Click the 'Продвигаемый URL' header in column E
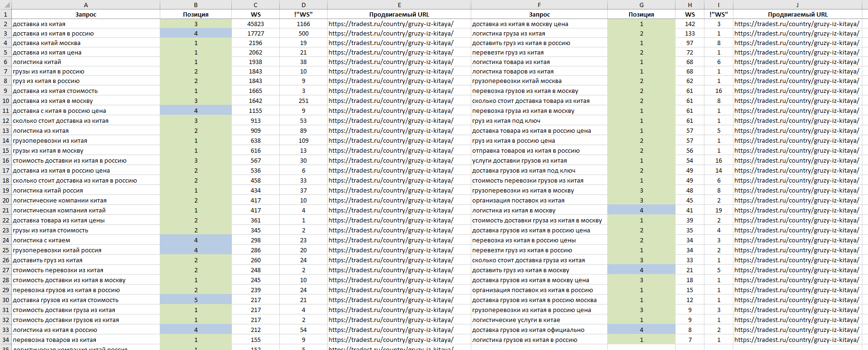The height and width of the screenshot is (350, 868). 399,15
